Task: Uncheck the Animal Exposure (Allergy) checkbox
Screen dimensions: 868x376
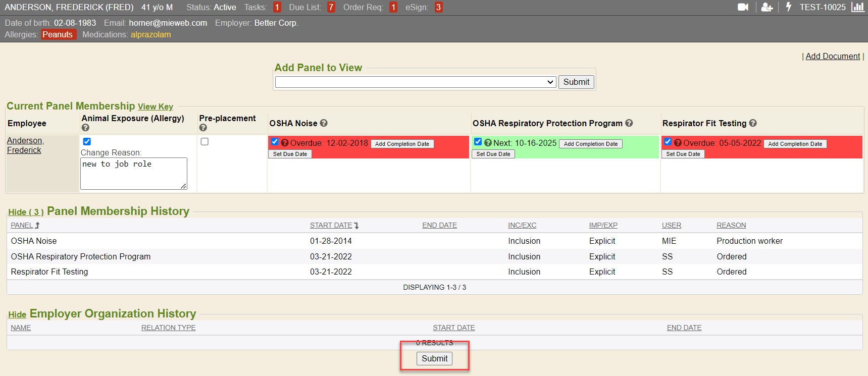Action: tap(87, 142)
